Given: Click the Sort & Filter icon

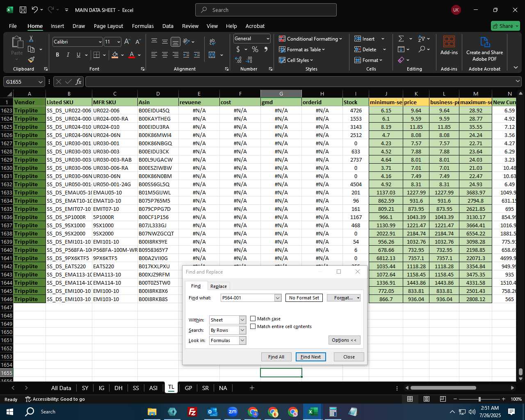Looking at the screenshot, I should 422,39.
